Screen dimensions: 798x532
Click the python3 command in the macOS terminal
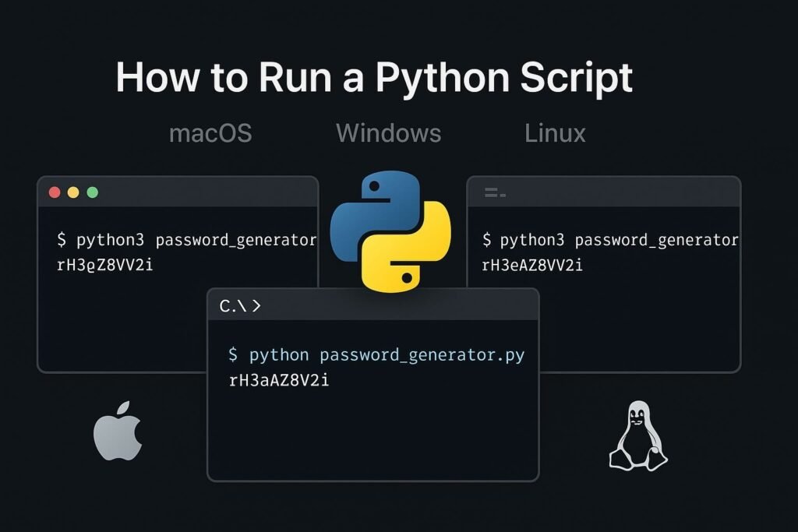(x=187, y=240)
